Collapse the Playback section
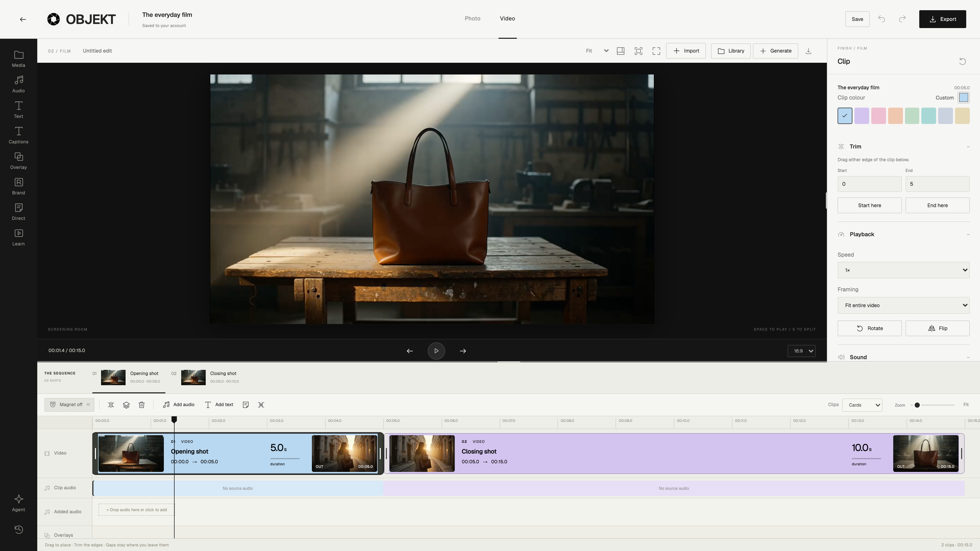Viewport: 980px width, 551px height. click(968, 235)
